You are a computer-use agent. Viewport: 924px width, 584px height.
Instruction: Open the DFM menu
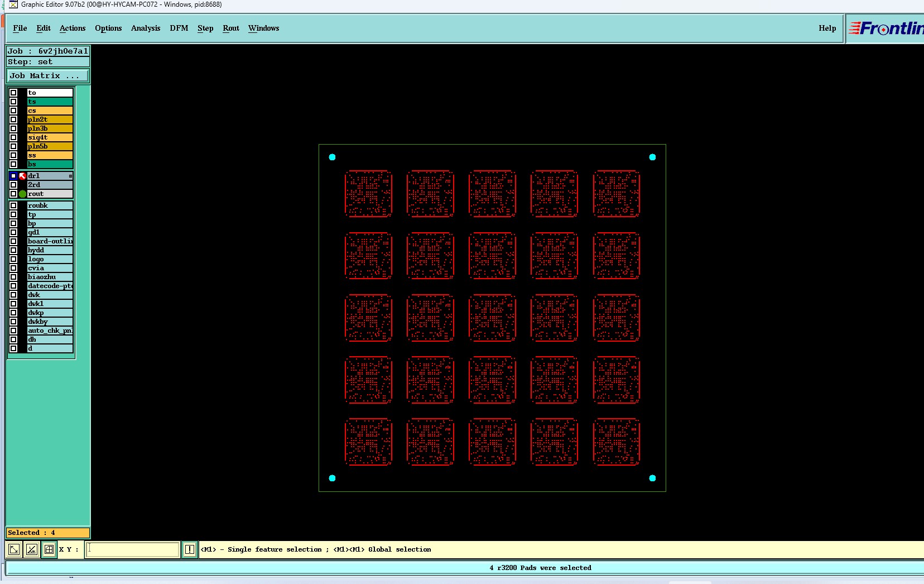pos(179,28)
